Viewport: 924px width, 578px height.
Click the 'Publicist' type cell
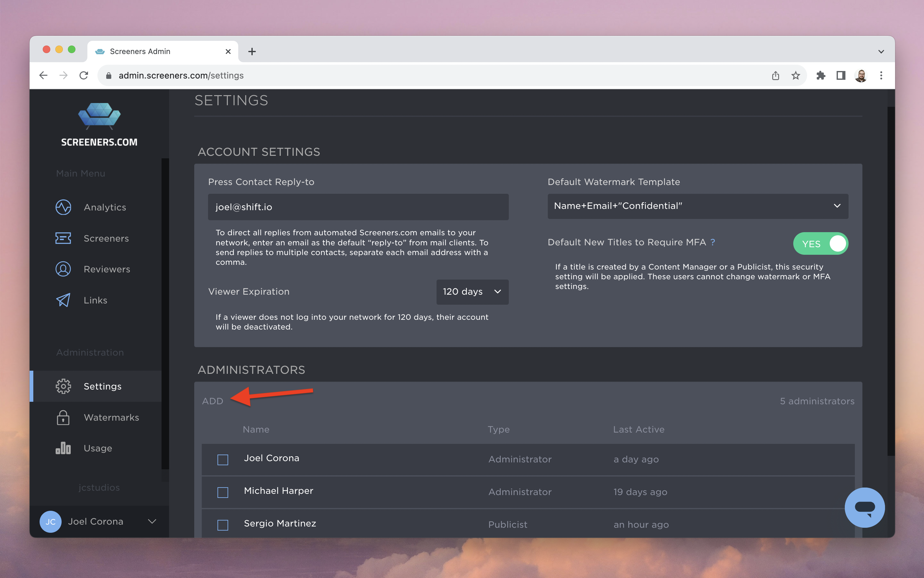508,525
